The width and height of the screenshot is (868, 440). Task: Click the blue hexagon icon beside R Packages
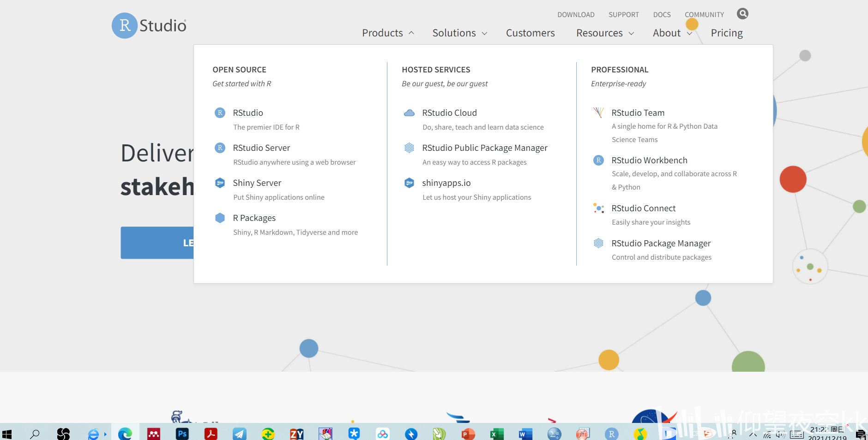220,218
